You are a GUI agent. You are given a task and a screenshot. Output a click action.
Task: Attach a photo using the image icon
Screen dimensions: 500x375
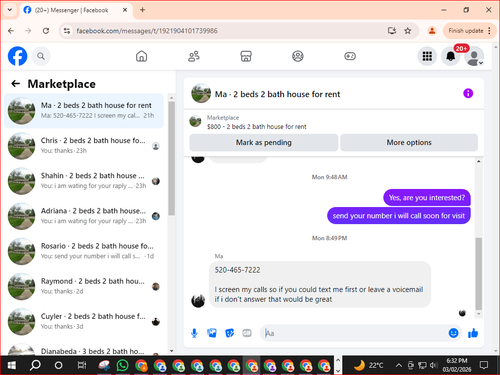pos(212,333)
